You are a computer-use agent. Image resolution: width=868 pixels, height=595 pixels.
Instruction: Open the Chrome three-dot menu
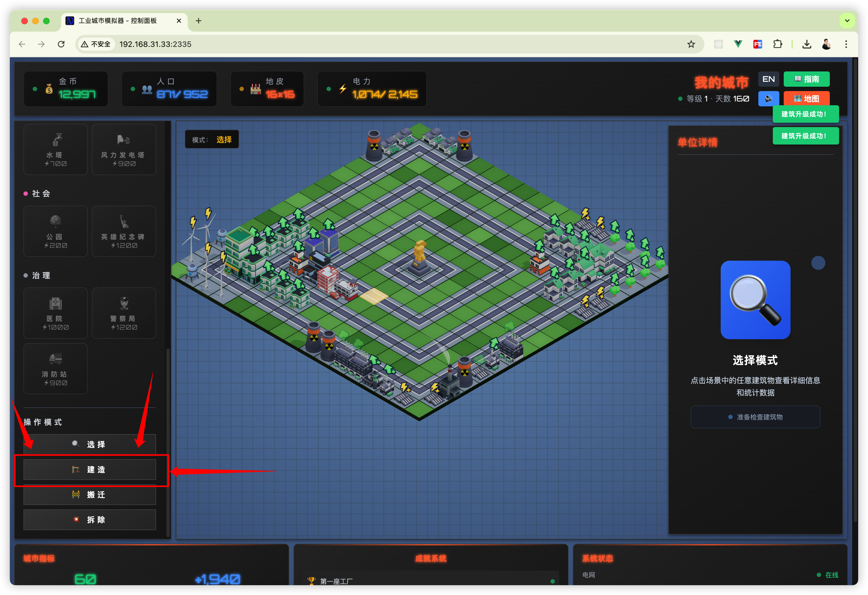click(846, 44)
